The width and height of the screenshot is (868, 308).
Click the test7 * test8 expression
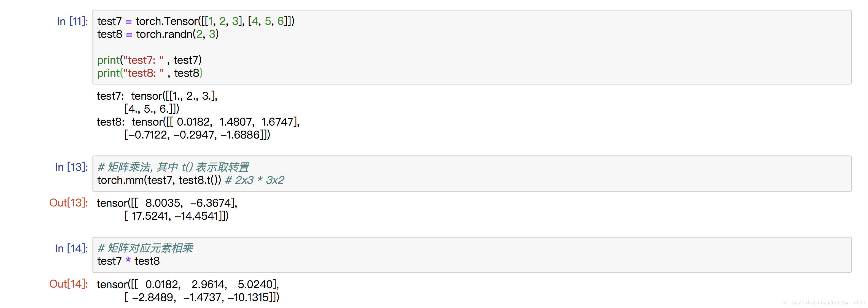coord(128,261)
